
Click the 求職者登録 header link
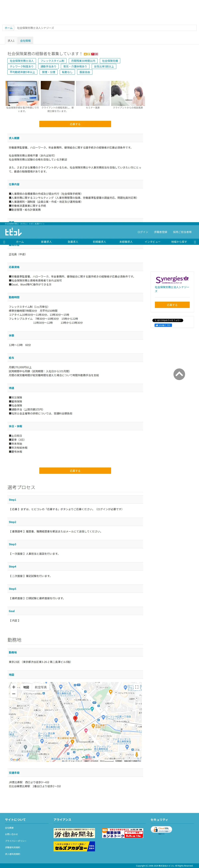pos(160,232)
